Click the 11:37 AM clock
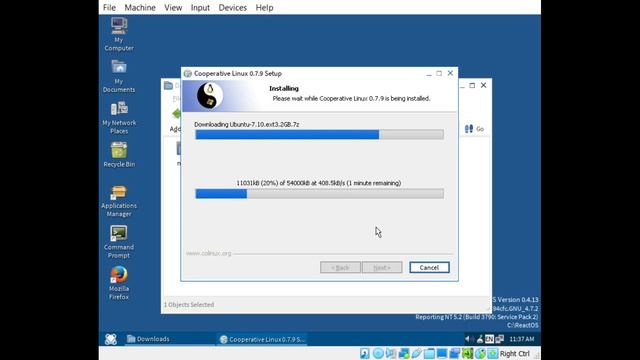 (522, 339)
